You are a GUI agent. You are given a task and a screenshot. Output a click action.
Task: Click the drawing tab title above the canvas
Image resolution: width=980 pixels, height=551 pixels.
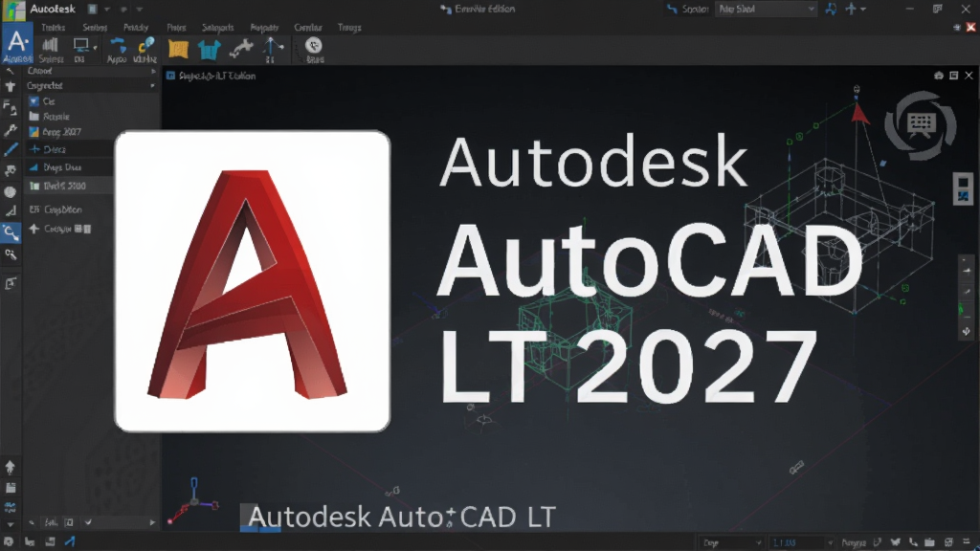pyautogui.click(x=217, y=76)
